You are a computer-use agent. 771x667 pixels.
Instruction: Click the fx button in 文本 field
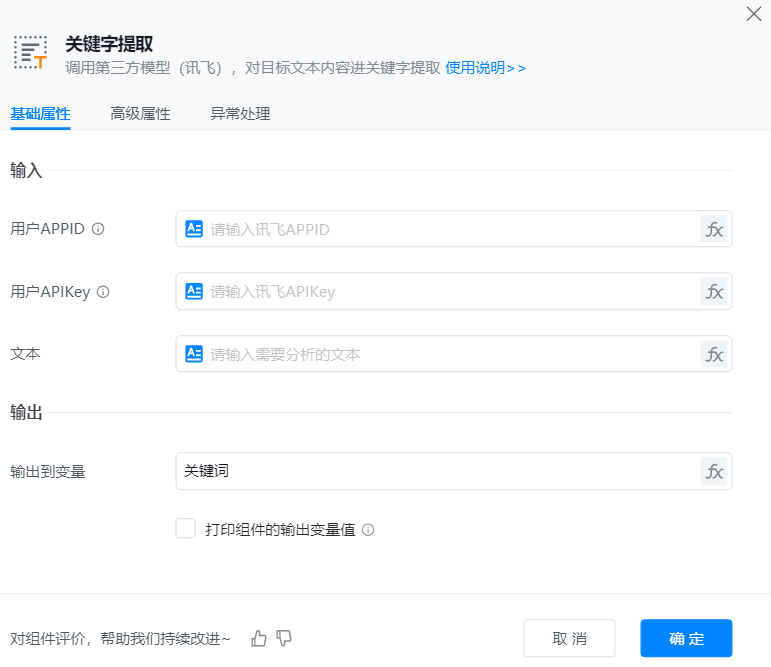coord(714,354)
